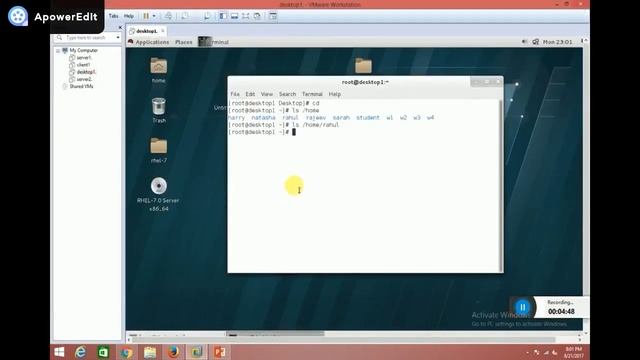Open Google Chrome from the taskbar
The width and height of the screenshot is (640, 360).
(x=127, y=352)
